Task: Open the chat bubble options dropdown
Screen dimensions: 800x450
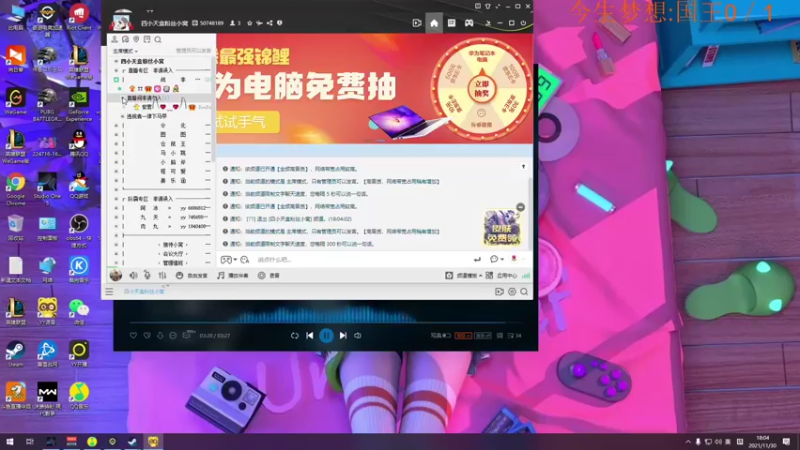Action: (496, 260)
